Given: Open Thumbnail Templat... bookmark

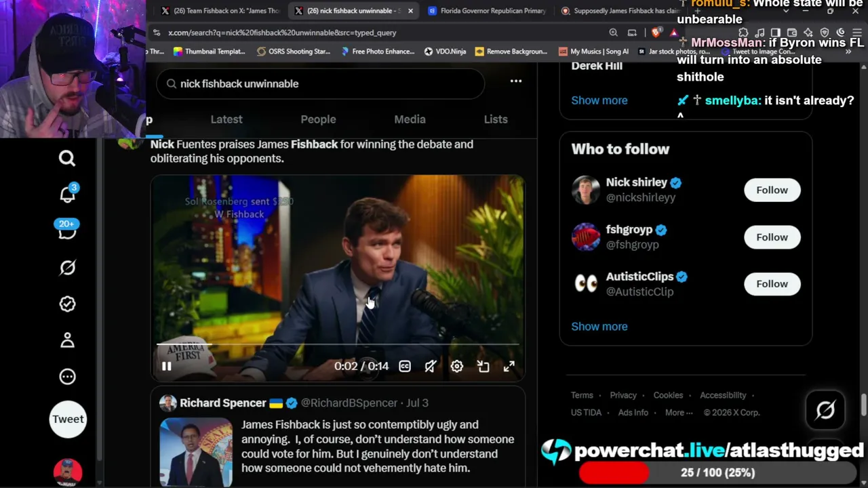Looking at the screenshot, I should tap(209, 52).
